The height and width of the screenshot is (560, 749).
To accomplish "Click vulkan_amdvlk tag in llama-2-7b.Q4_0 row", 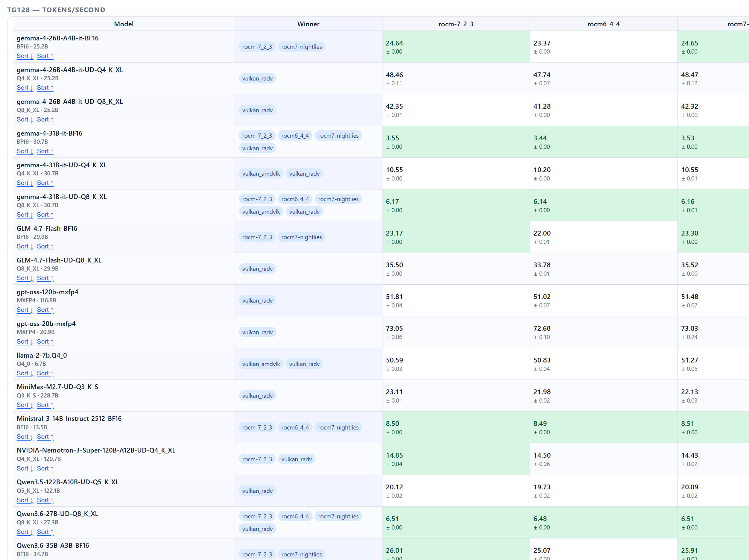I will point(261,364).
